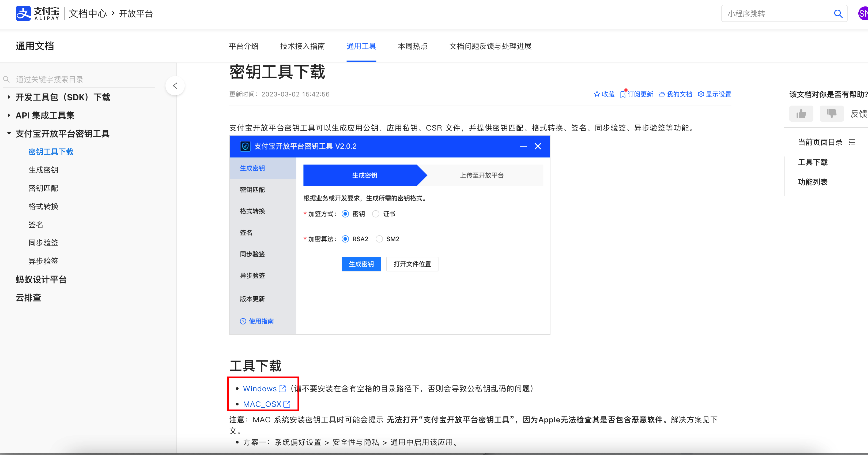The image size is (868, 455).
Task: Select the RSA2 algorithm radio
Action: point(345,239)
